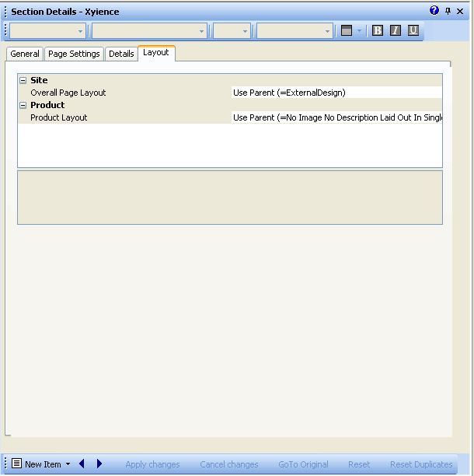Go to next item with right arrow
474x476 pixels.
click(99, 464)
